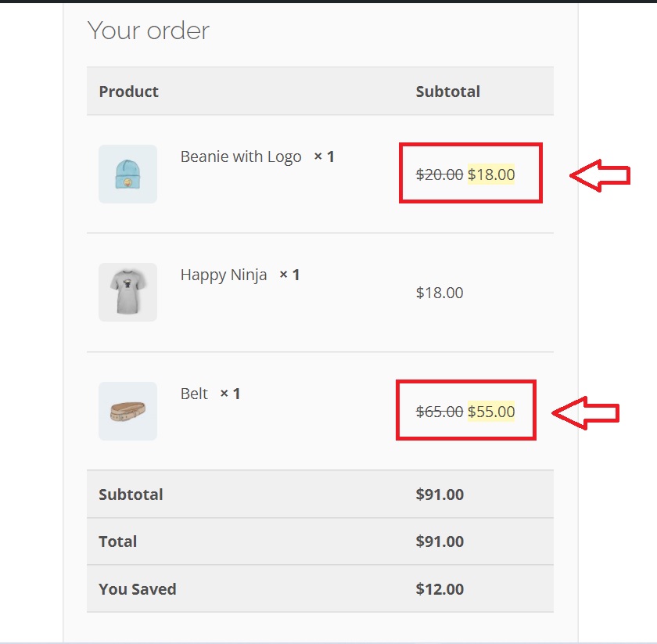This screenshot has width=657, height=644.
Task: Click the struck-through $65.00 price
Action: coord(439,412)
